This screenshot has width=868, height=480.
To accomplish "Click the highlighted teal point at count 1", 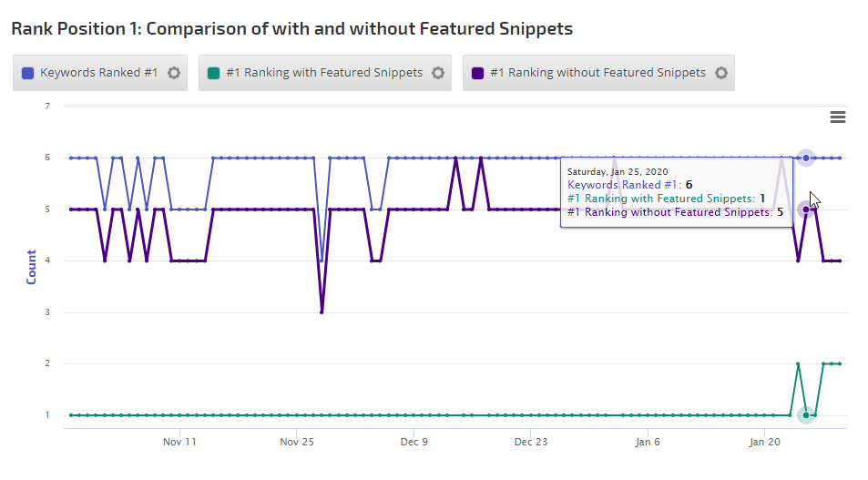I will (805, 415).
